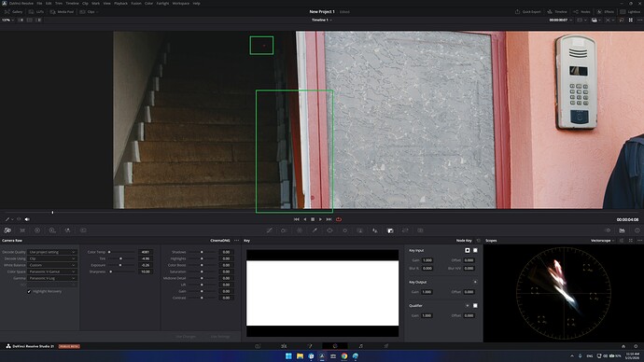Play the clip forward
The image size is (644, 362).
point(321,219)
